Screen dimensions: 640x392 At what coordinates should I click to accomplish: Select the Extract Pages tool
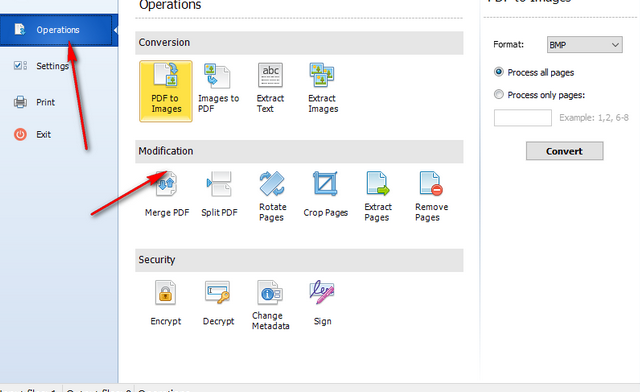378,196
